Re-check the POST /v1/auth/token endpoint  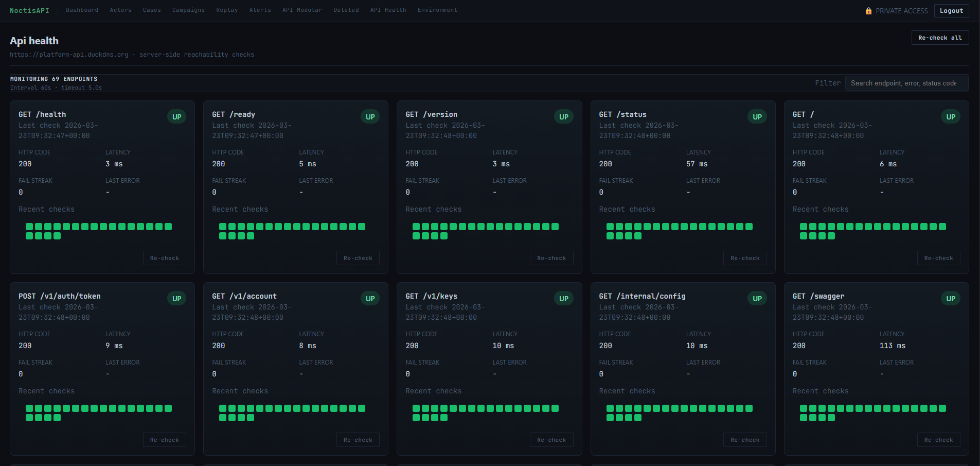coord(165,440)
